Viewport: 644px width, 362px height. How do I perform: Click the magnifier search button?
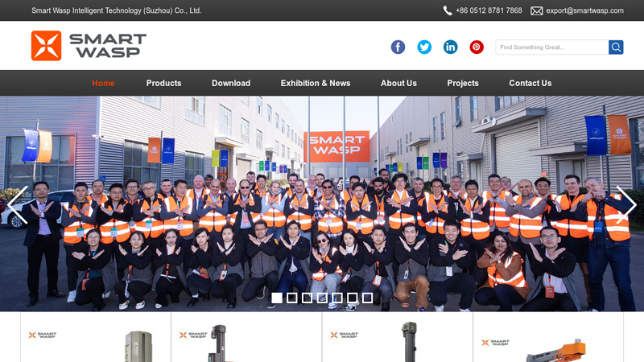click(x=616, y=47)
